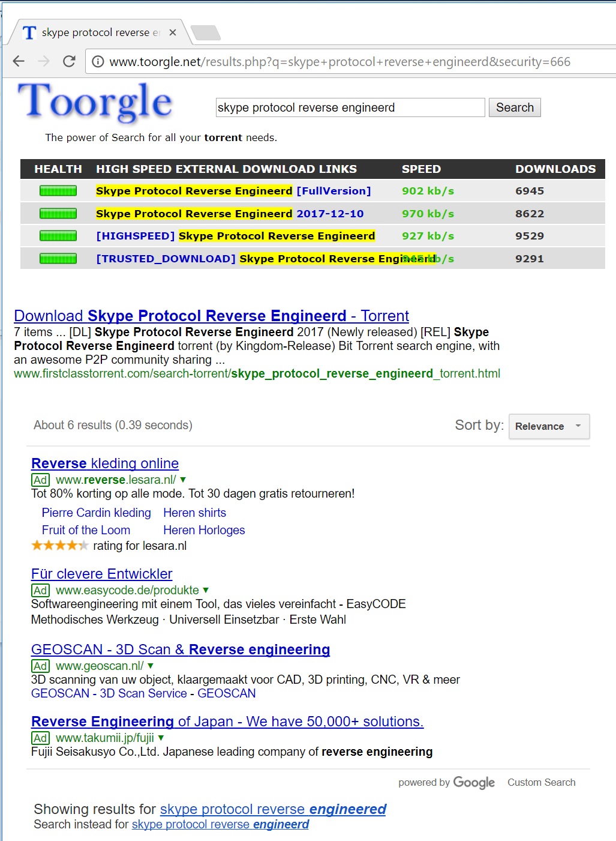Close the 'skype protocol reverse' tab
Screen dimensions: 616x841
pos(173,32)
